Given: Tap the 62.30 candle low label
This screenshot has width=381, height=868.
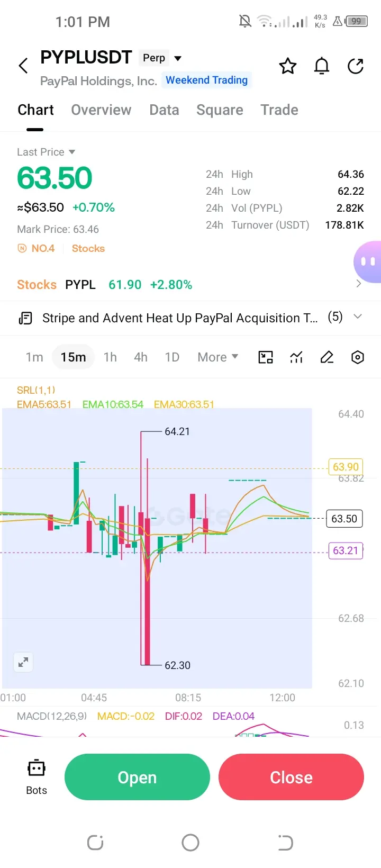Looking at the screenshot, I should click(x=177, y=665).
